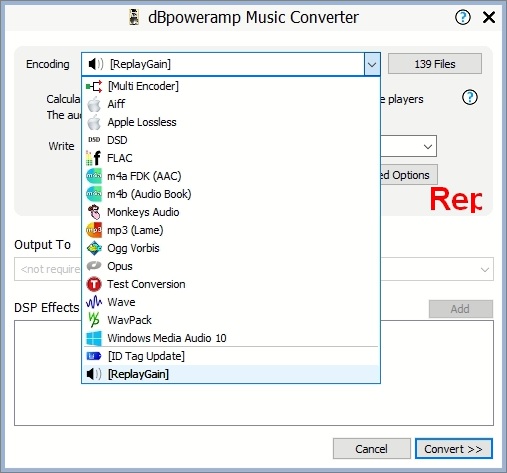Click the m4a icon beside FDK (AAC)

[94, 176]
